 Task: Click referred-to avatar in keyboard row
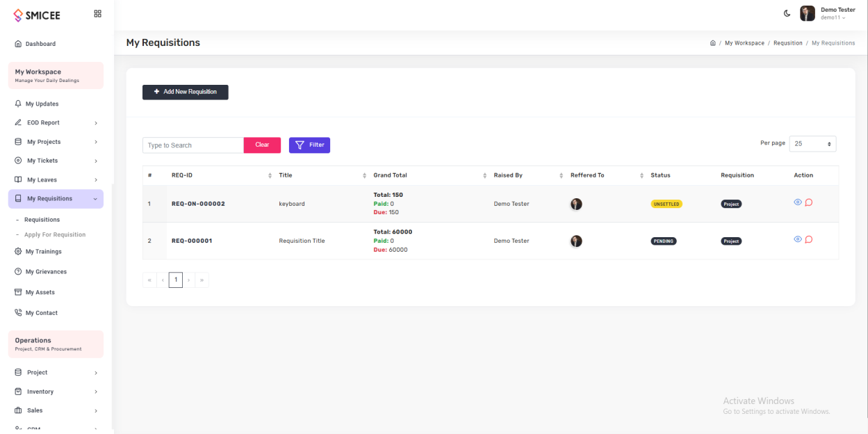click(x=576, y=204)
